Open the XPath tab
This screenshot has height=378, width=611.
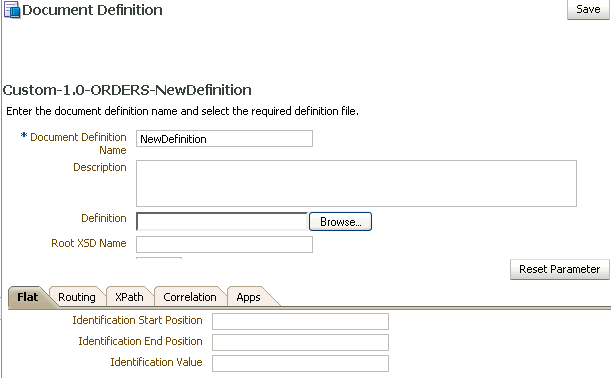tap(129, 297)
